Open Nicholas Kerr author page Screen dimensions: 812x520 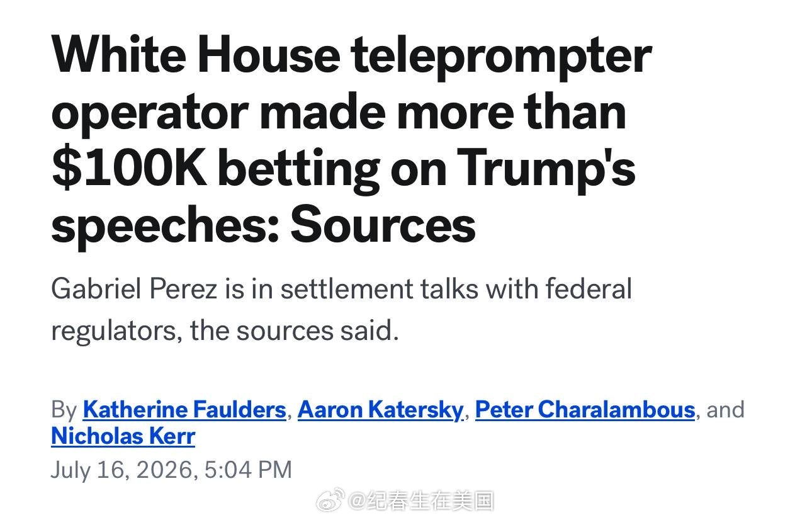point(123,436)
